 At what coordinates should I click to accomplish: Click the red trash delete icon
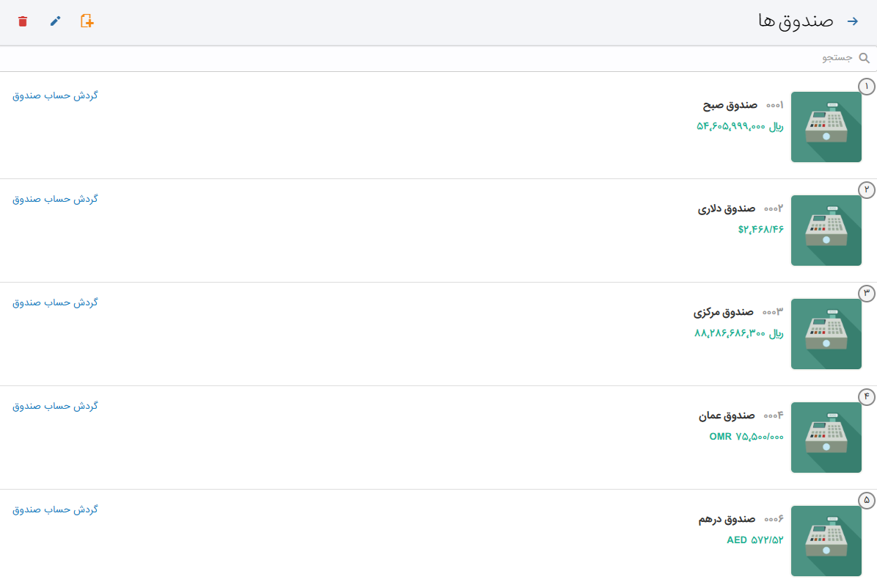[22, 21]
